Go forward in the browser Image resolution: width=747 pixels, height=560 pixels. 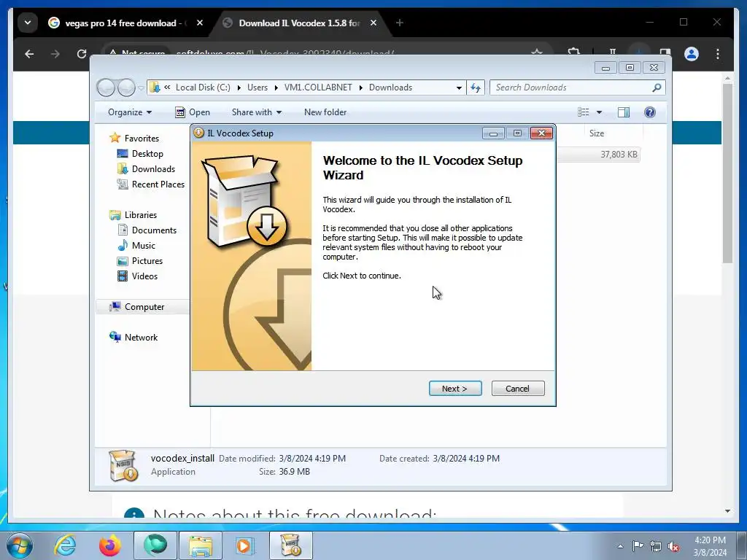55,54
